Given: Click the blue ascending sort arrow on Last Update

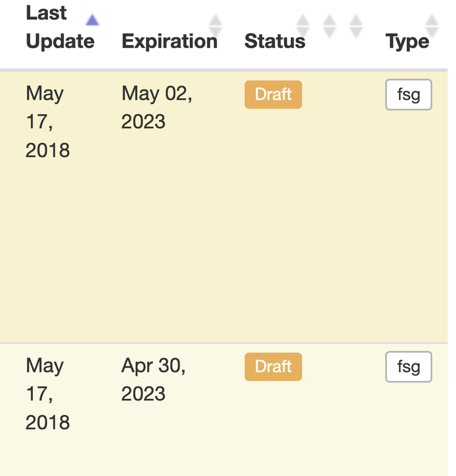Looking at the screenshot, I should 92,20.
